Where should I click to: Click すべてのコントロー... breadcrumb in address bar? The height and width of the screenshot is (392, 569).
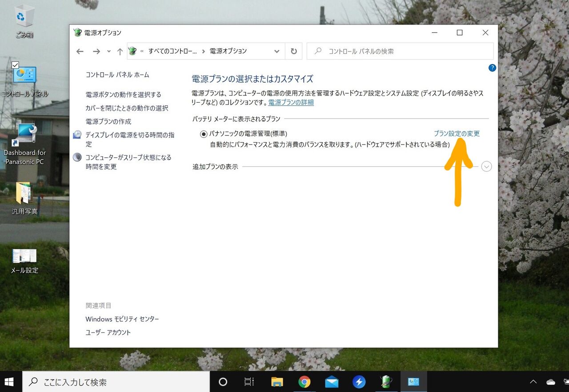coord(172,51)
